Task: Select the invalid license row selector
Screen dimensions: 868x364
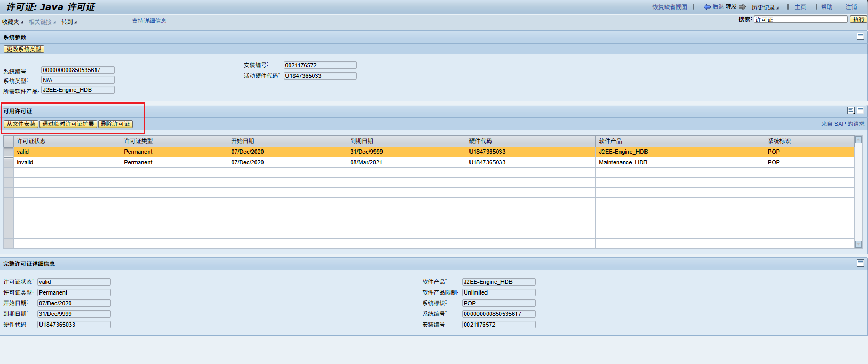Action: (9, 162)
